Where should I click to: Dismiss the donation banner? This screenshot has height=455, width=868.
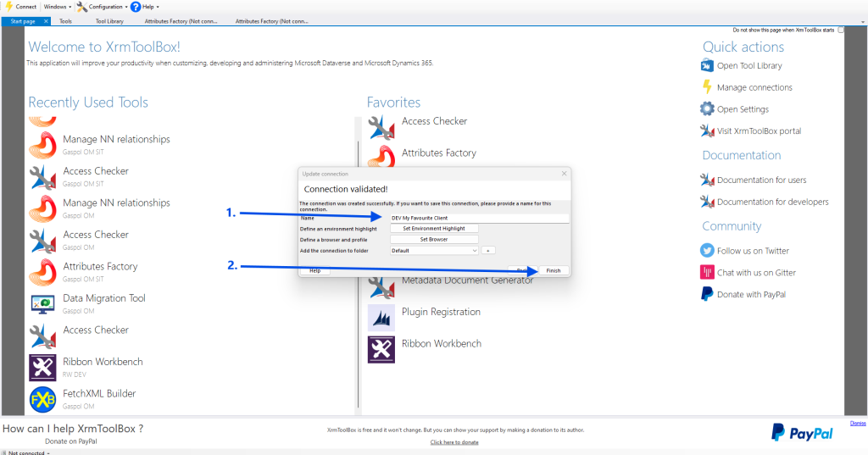tap(858, 424)
